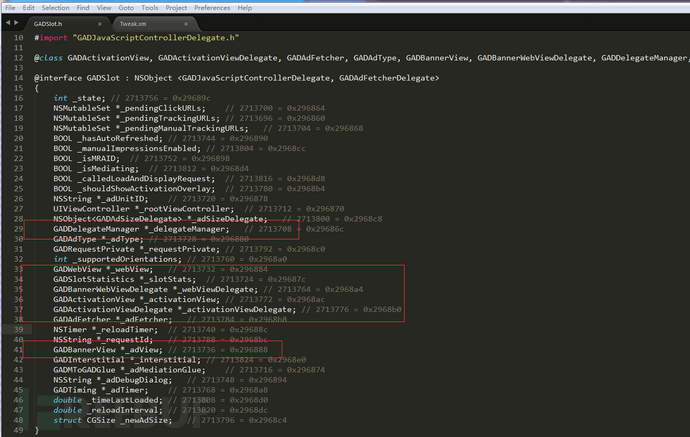Open the Tools menu
Screen dimensions: 690x437
pos(150,8)
